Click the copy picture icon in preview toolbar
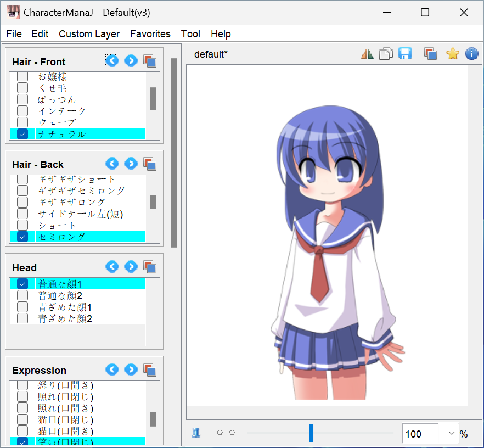The width and height of the screenshot is (484, 448). click(x=386, y=54)
